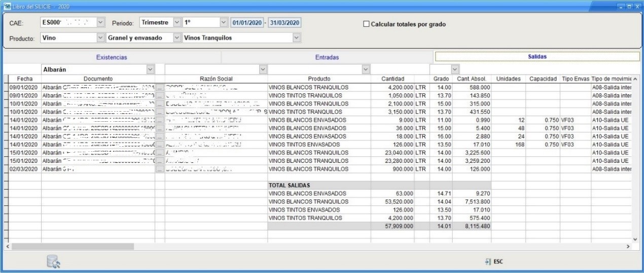This screenshot has height=273, width=644.
Task: Click the ellipsis button on the 4,200.000 LTR row
Action: coord(160,87)
